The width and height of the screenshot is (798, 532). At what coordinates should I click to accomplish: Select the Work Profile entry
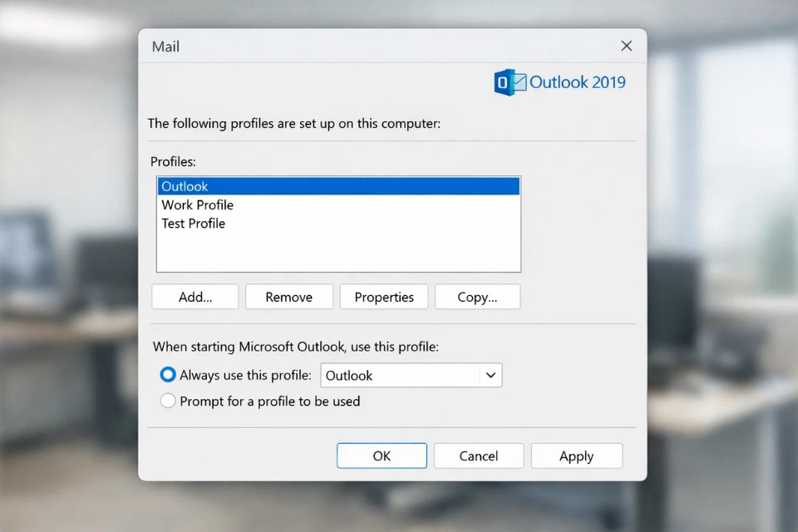click(x=198, y=204)
